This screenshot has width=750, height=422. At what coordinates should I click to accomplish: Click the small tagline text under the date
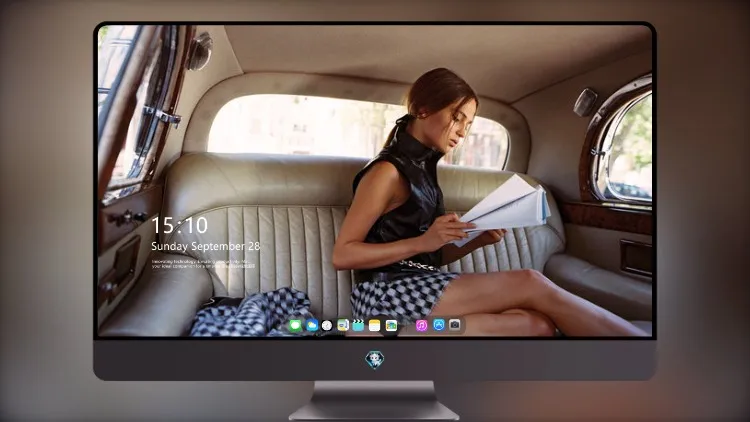203,264
